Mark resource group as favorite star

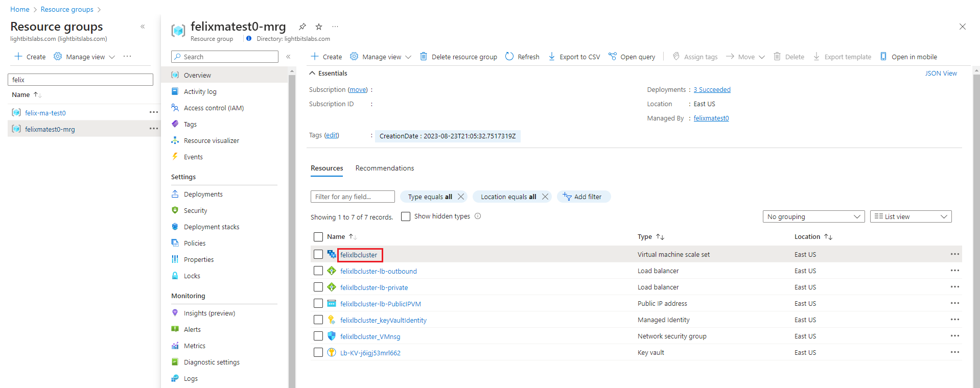[319, 27]
